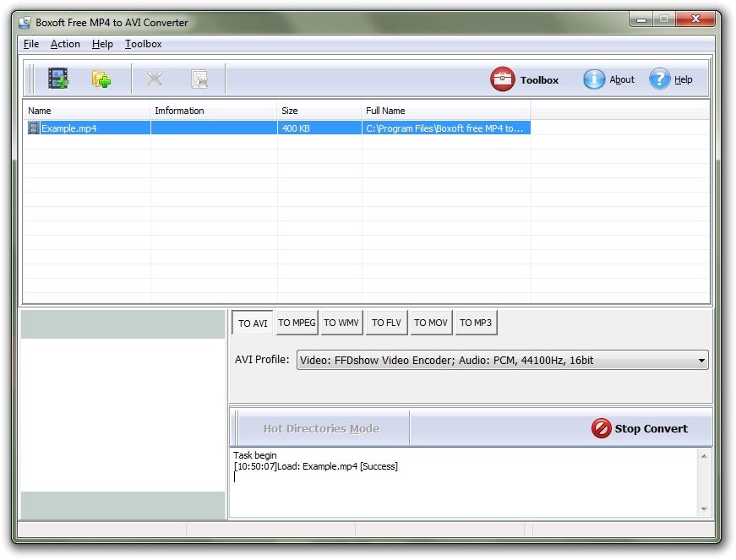Click the film icon beside Example.mp4
Screen dimensions: 736x560
pyautogui.click(x=33, y=128)
